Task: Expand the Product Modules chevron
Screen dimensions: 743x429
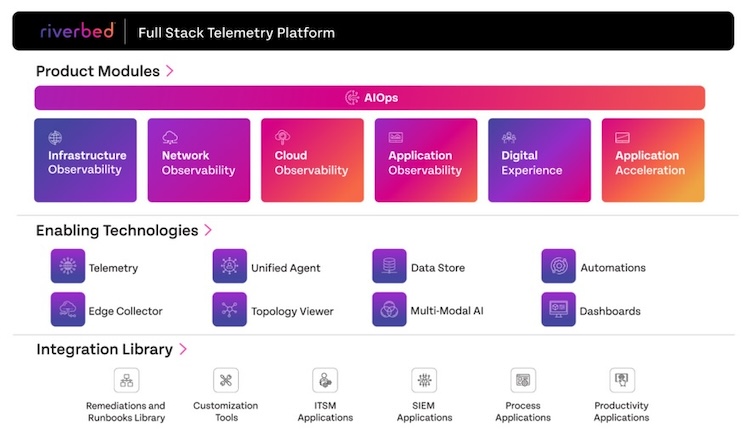Action: tap(170, 71)
